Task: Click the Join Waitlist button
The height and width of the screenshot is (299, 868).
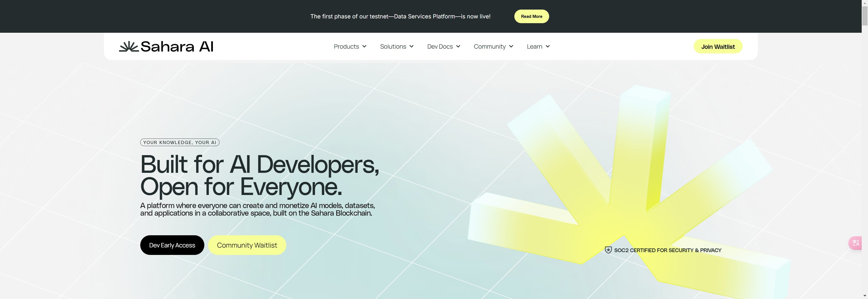Action: tap(718, 46)
